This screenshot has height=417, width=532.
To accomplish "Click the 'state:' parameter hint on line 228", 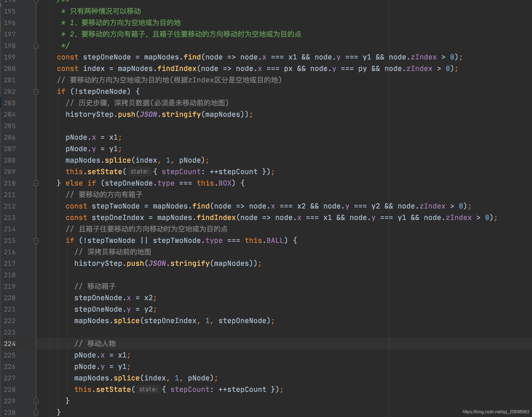I will 148,389.
